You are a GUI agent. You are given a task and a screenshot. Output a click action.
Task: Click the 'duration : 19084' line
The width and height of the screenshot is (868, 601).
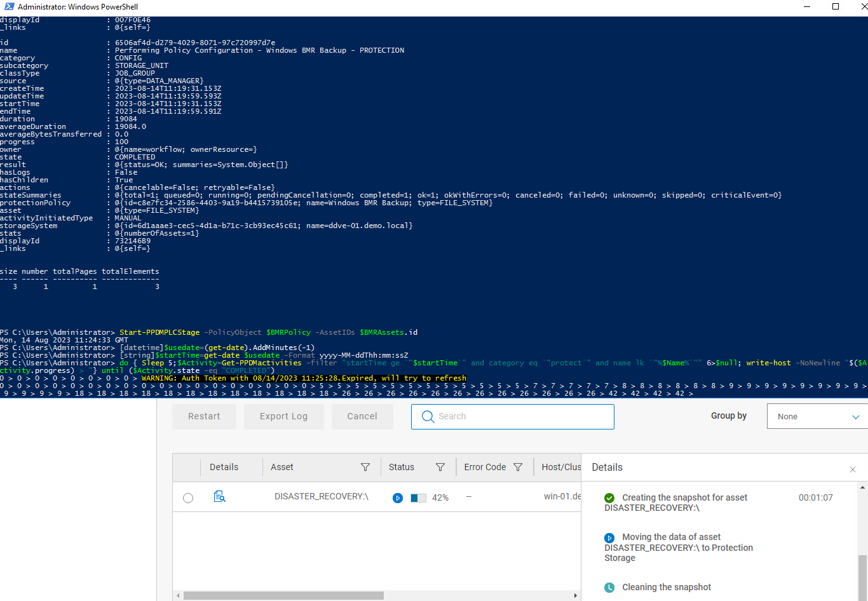click(69, 119)
